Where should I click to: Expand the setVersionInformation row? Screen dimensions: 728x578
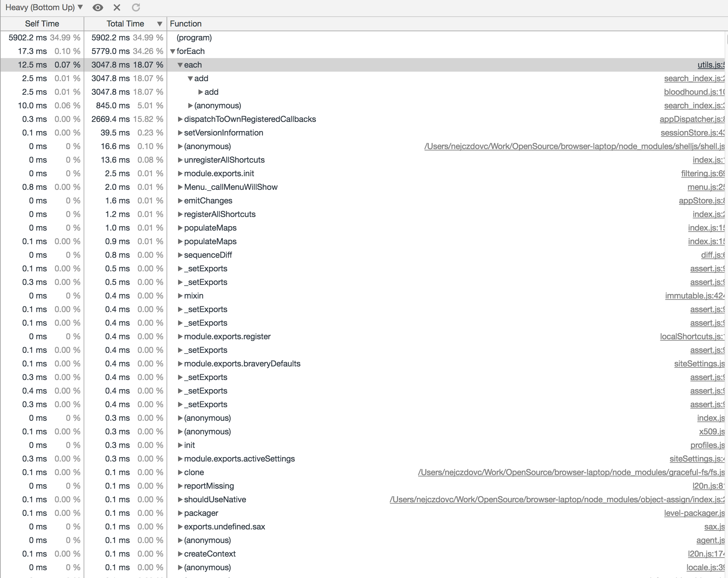click(180, 133)
